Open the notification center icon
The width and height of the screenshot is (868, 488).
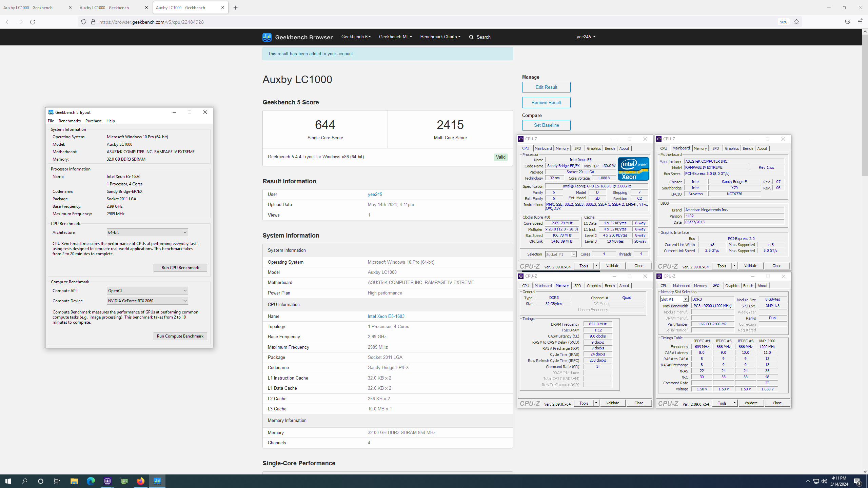(857, 481)
